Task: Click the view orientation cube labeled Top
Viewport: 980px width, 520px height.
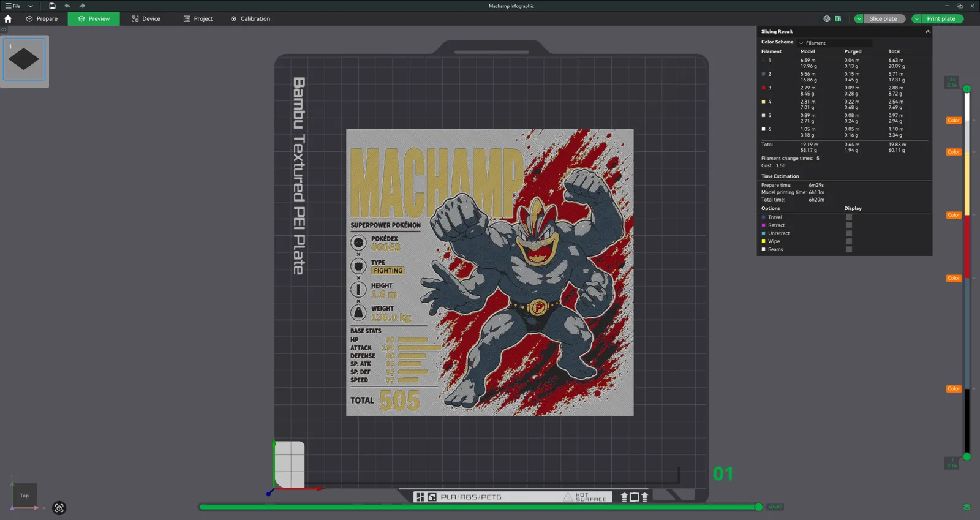Action: pos(24,496)
